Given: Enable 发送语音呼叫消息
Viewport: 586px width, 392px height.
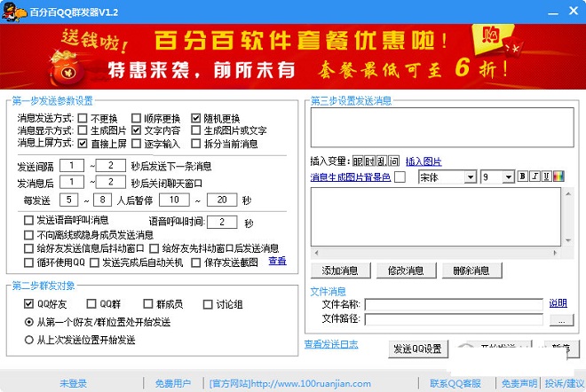Looking at the screenshot, I should [x=28, y=220].
